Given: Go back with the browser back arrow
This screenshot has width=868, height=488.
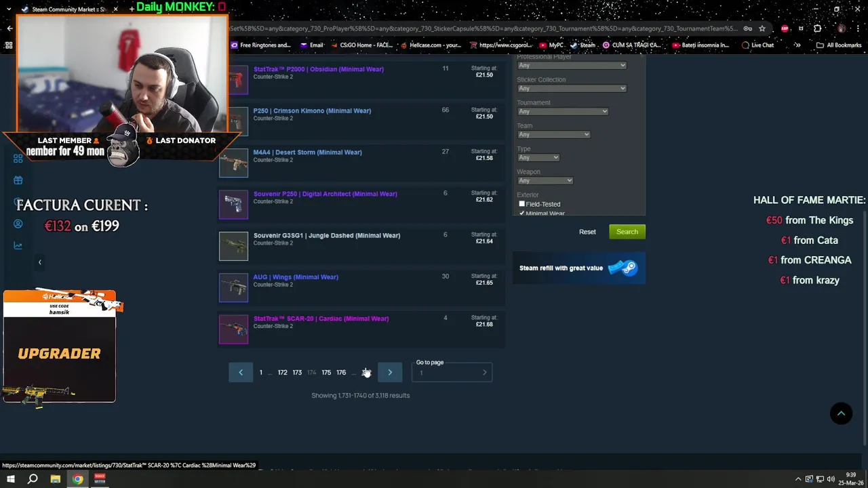Looking at the screenshot, I should pos(9,28).
